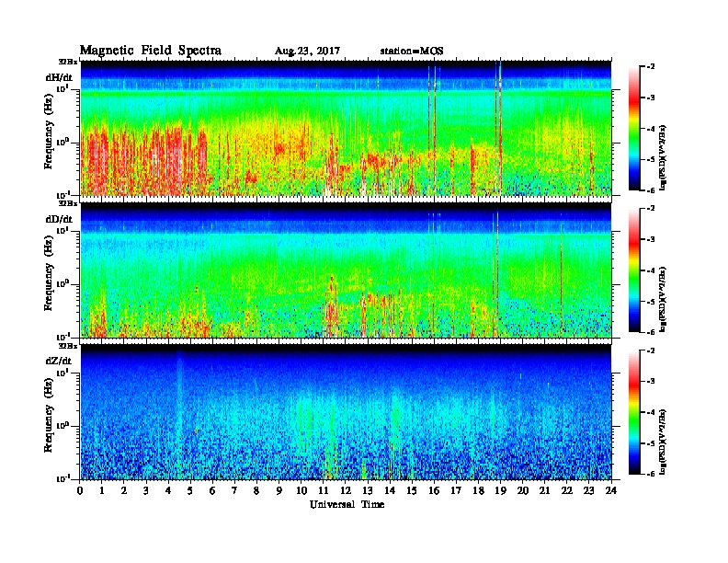The image size is (728, 563).
Task: Click the log(PSD) units label beside dH/dt colorbar
Action: [664, 157]
